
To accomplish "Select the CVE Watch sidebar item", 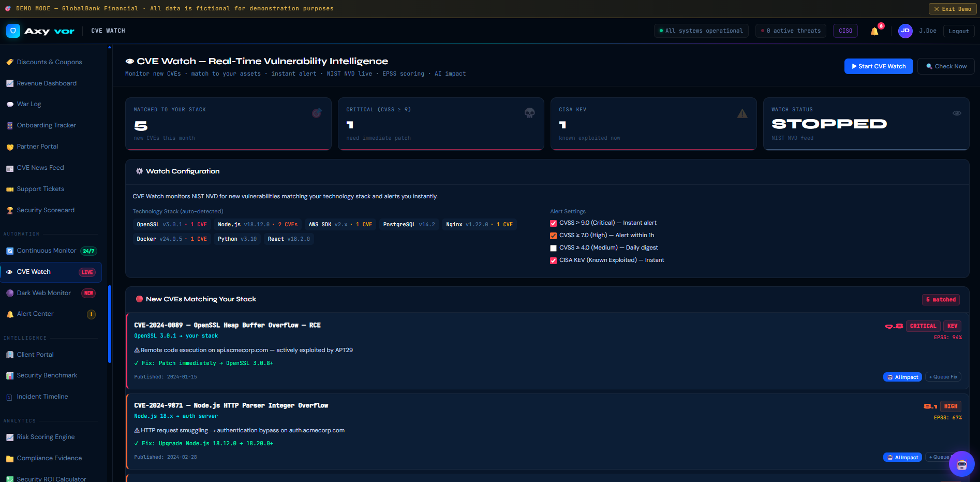I will click(51, 272).
